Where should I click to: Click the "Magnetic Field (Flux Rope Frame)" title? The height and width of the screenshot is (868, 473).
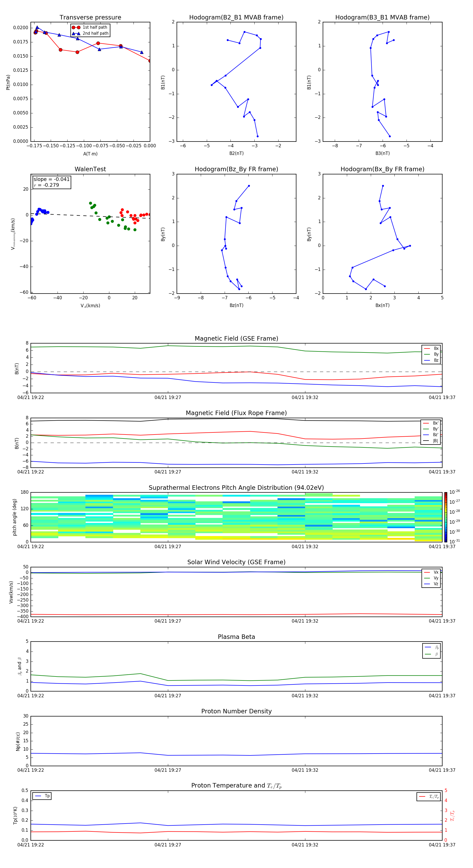click(x=236, y=413)
